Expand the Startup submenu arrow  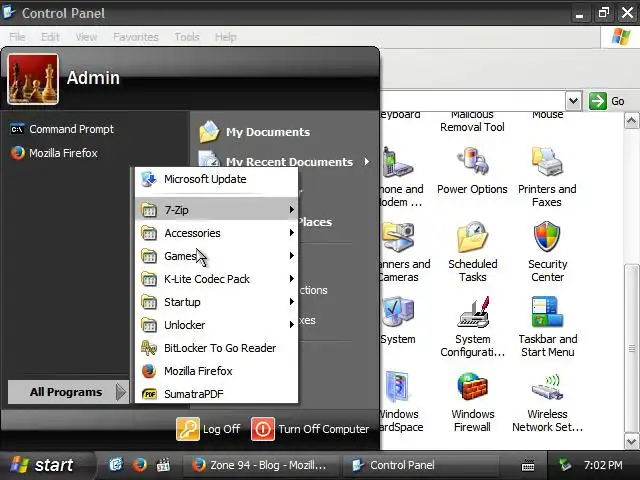[291, 302]
